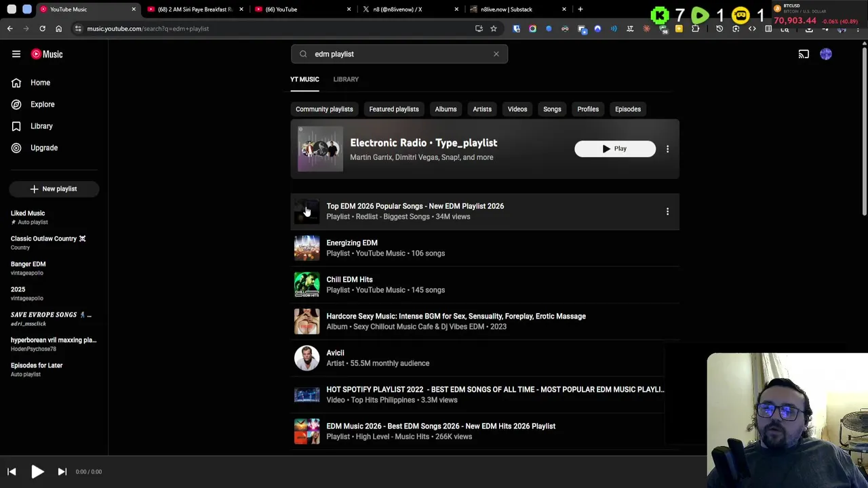The height and width of the screenshot is (488, 868).
Task: Filter by Artists chip
Action: pos(482,109)
